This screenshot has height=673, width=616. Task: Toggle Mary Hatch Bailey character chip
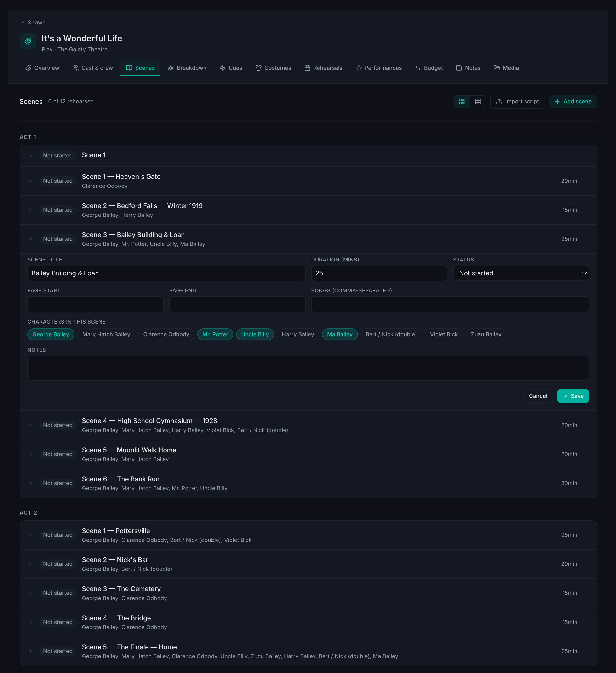[106, 334]
